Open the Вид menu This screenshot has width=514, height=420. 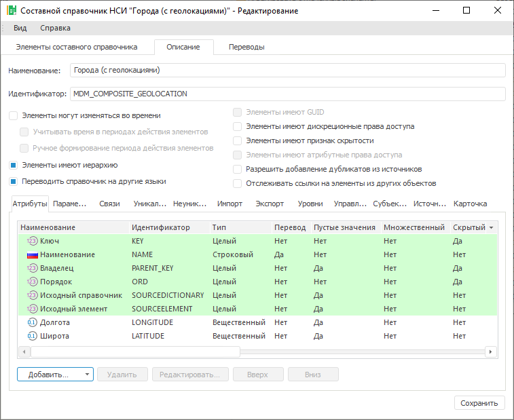point(20,28)
